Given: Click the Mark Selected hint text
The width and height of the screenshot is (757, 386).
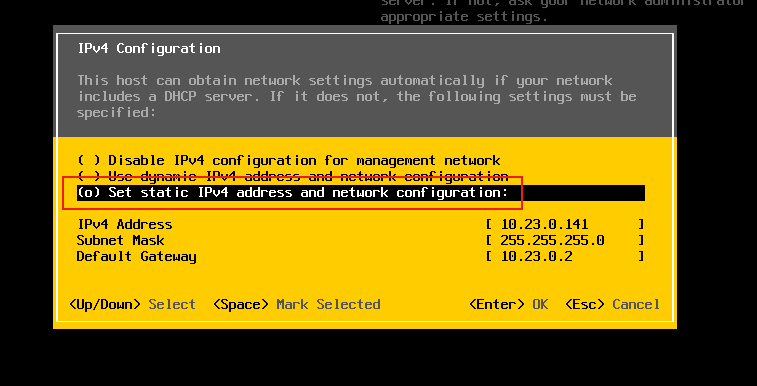Looking at the screenshot, I should [x=328, y=304].
